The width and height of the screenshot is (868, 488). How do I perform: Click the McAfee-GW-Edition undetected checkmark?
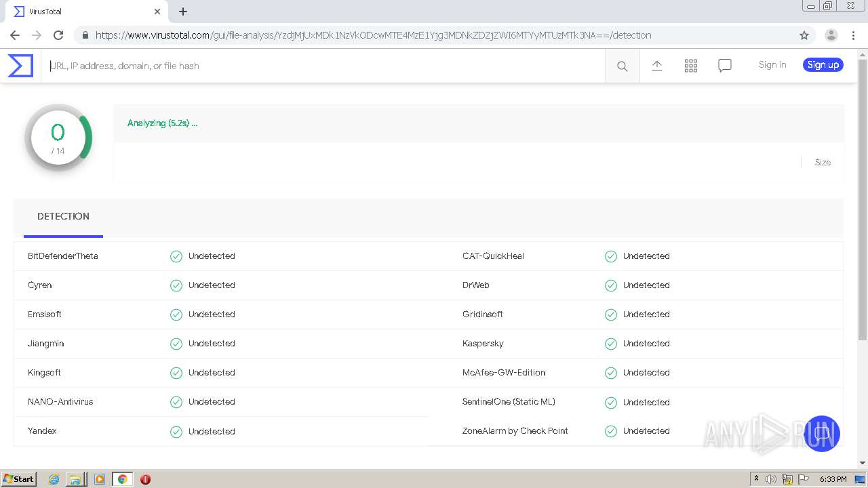pos(611,373)
